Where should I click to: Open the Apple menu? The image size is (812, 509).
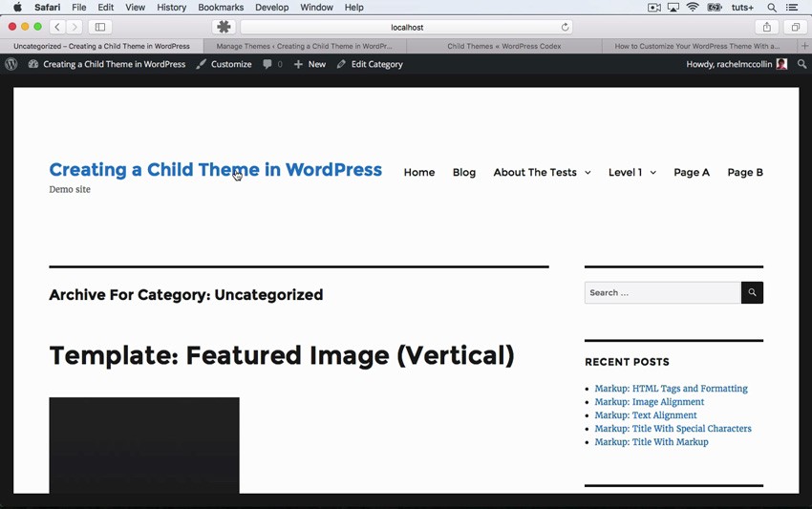(x=17, y=8)
